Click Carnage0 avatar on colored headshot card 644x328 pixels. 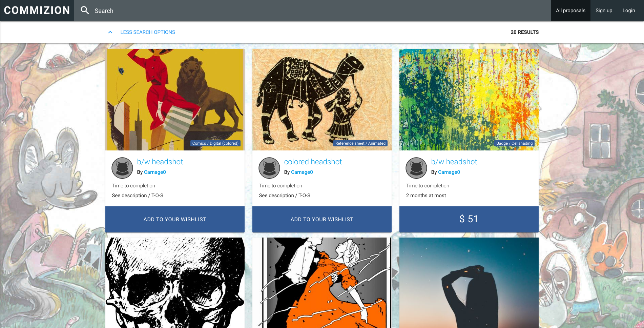click(269, 168)
